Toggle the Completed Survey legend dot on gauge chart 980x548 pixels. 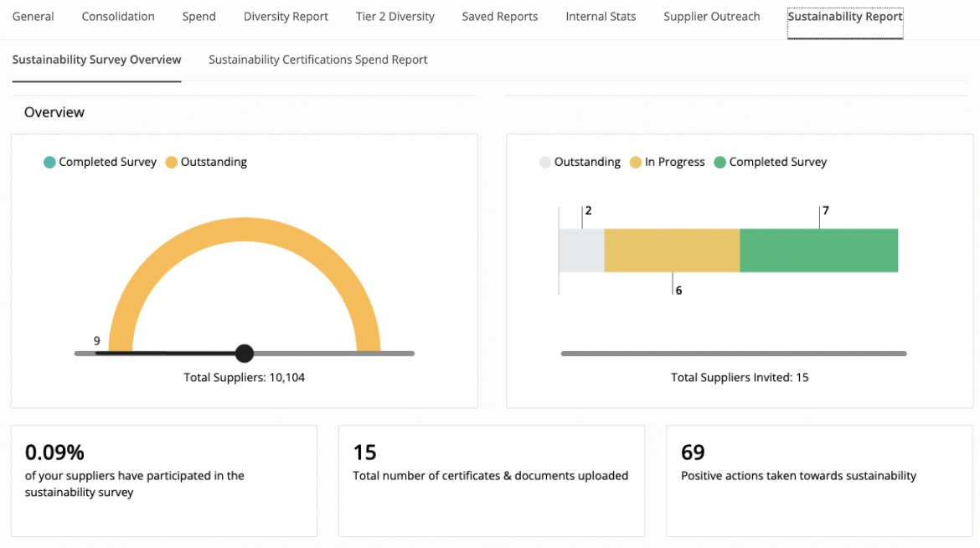pyautogui.click(x=50, y=161)
